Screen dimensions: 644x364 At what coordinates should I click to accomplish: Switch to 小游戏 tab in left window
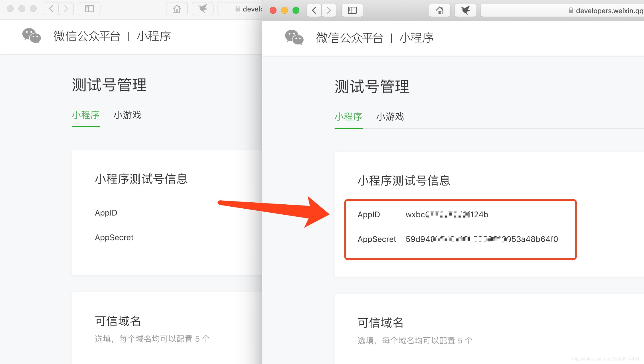coord(127,115)
